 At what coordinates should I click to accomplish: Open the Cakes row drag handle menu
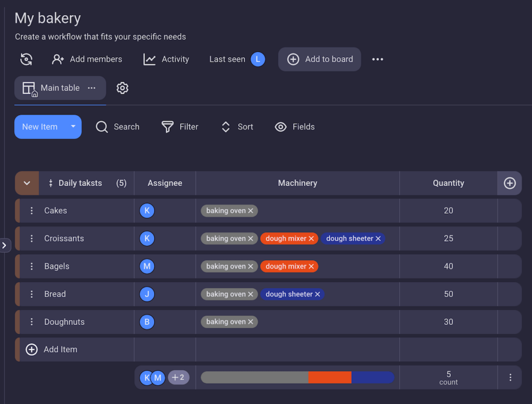[32, 211]
